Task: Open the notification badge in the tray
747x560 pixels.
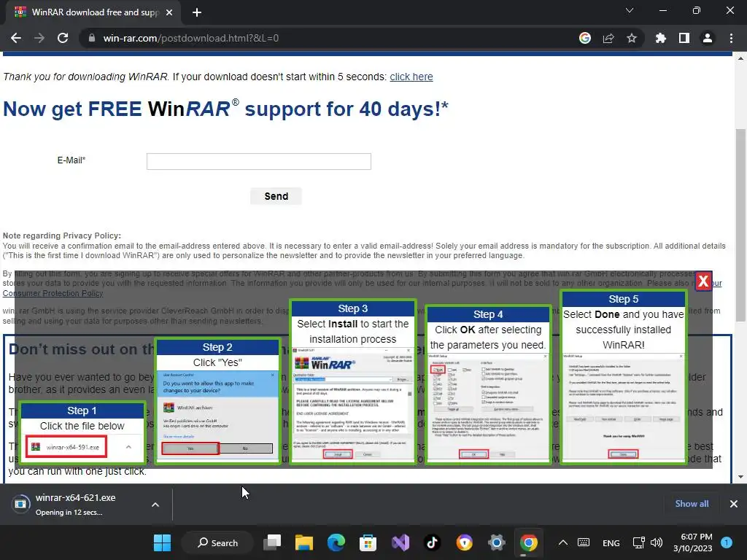Action: click(727, 542)
